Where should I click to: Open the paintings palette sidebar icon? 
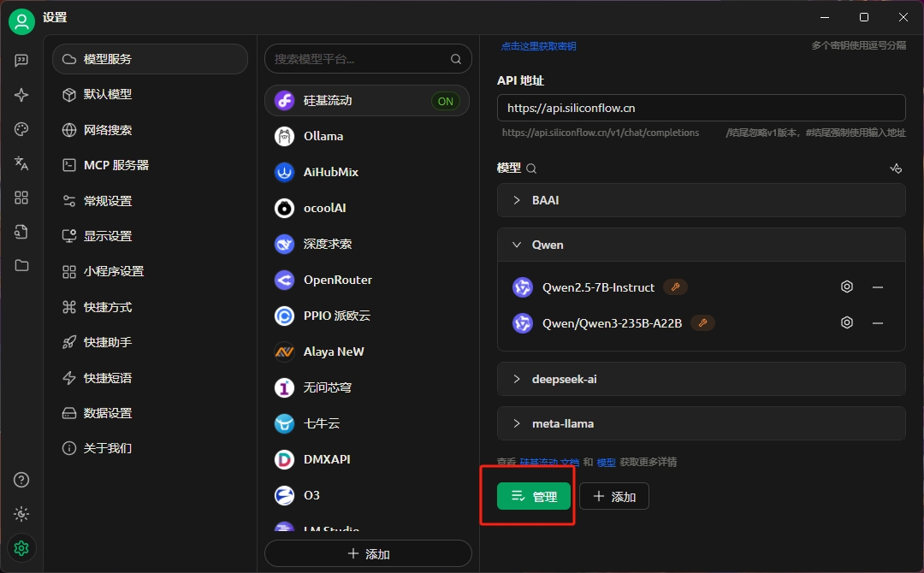point(21,129)
